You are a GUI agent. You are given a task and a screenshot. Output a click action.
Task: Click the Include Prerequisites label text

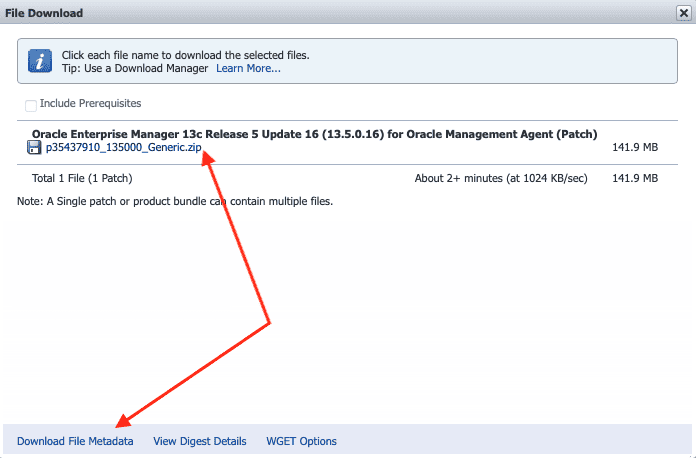click(90, 103)
